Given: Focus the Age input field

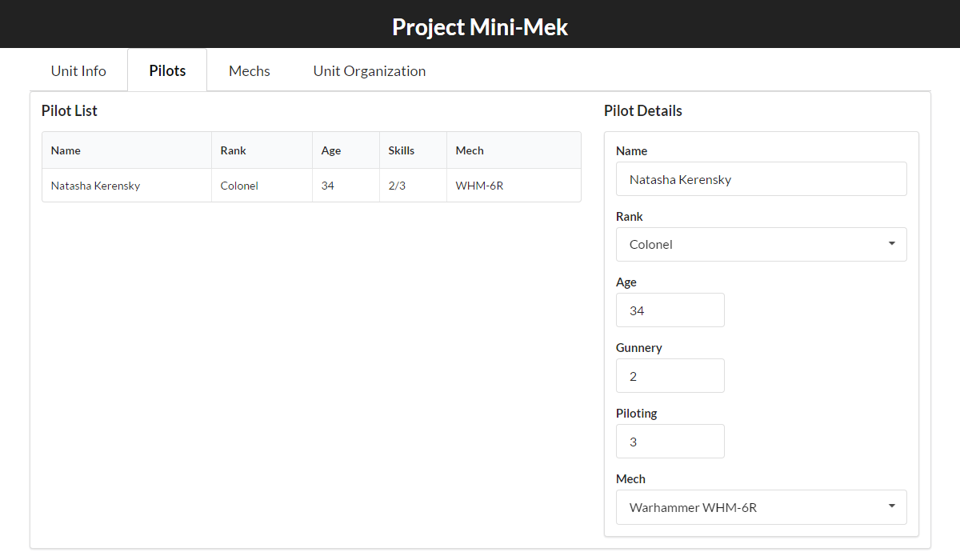Looking at the screenshot, I should 670,310.
